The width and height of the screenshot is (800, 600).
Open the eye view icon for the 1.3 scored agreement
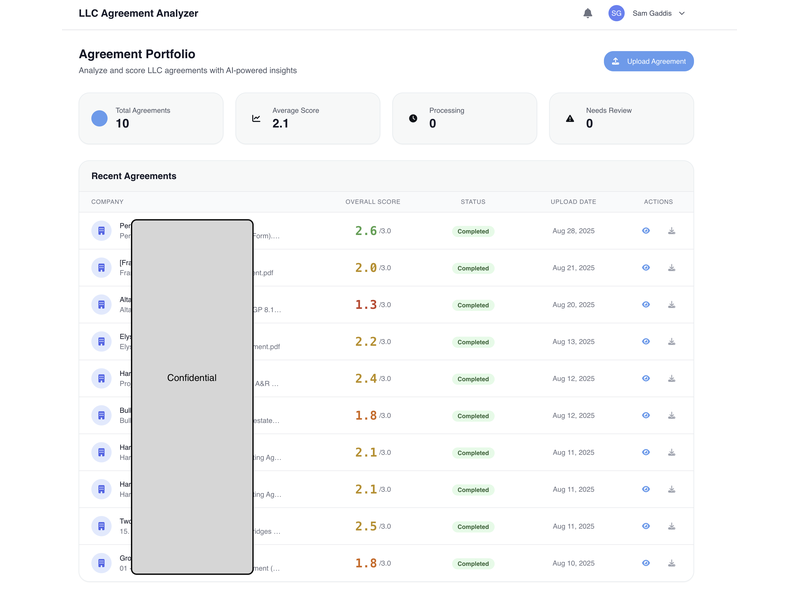[x=645, y=304]
